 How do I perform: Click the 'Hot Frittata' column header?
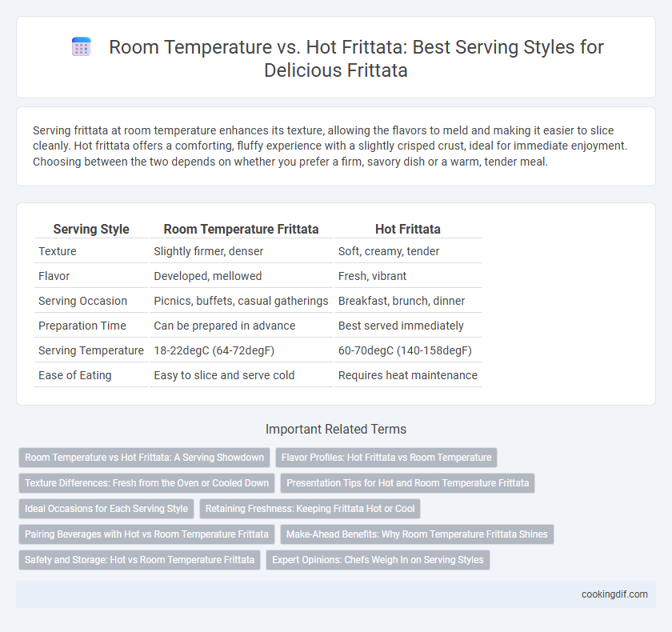point(407,230)
